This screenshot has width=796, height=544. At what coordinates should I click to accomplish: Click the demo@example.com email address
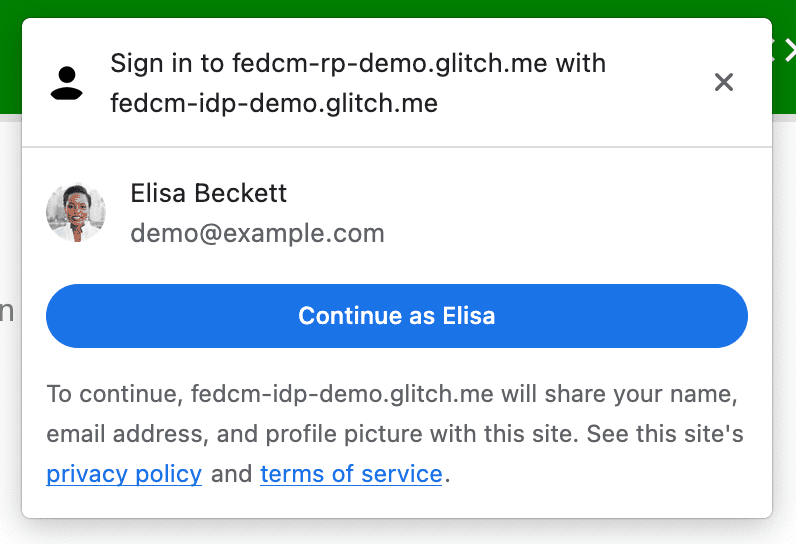[x=257, y=234]
